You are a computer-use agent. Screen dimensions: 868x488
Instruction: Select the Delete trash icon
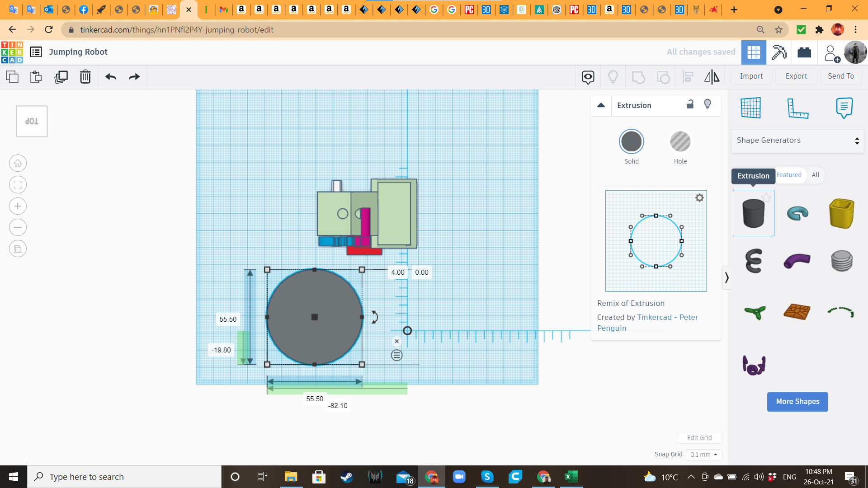(x=85, y=77)
